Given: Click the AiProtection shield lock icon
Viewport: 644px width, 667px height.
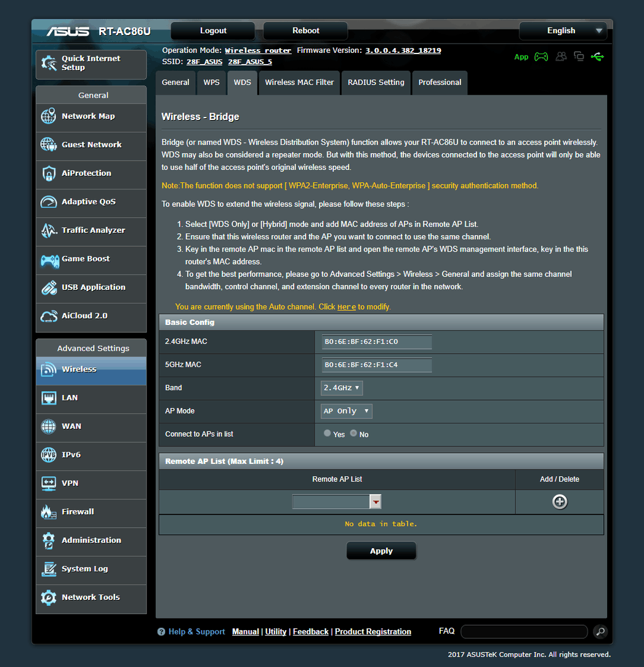Looking at the screenshot, I should coord(49,173).
